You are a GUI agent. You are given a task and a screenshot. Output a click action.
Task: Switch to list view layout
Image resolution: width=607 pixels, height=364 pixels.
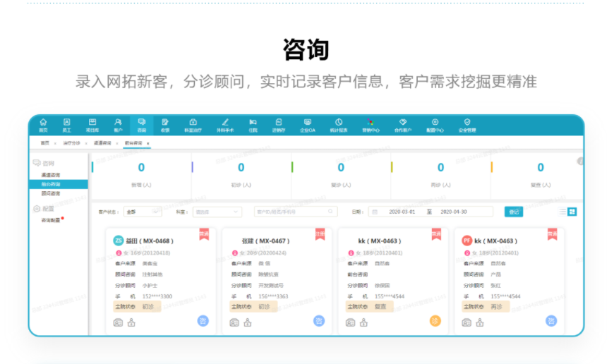[563, 212]
